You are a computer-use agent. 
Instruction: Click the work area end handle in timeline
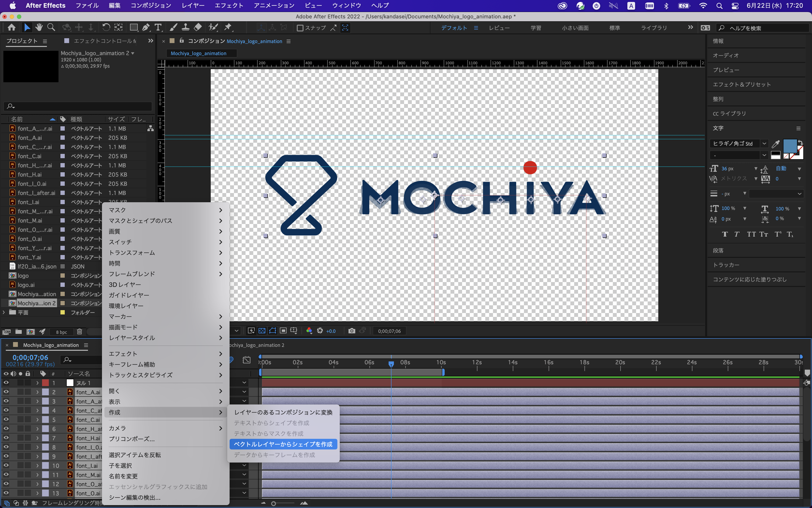pyautogui.click(x=443, y=372)
